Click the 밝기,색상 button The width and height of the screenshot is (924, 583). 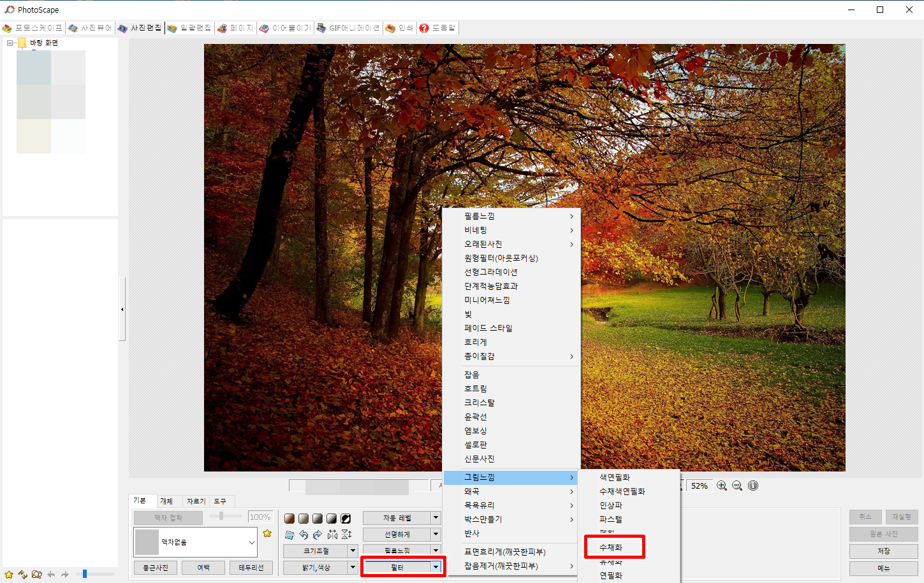coord(316,567)
